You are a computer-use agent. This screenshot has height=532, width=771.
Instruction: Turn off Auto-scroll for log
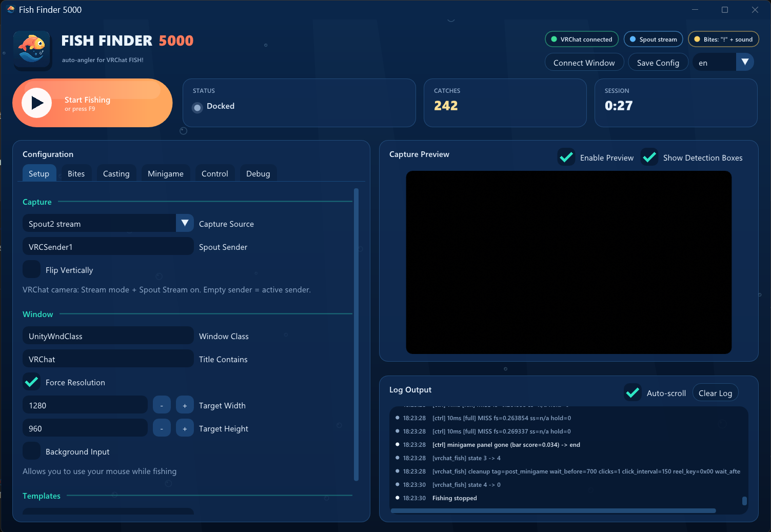pyautogui.click(x=633, y=392)
